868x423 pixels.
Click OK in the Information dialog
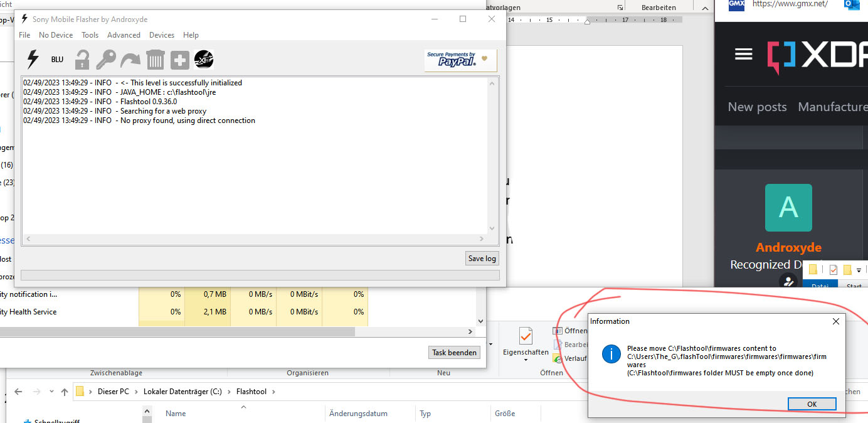pyautogui.click(x=812, y=404)
